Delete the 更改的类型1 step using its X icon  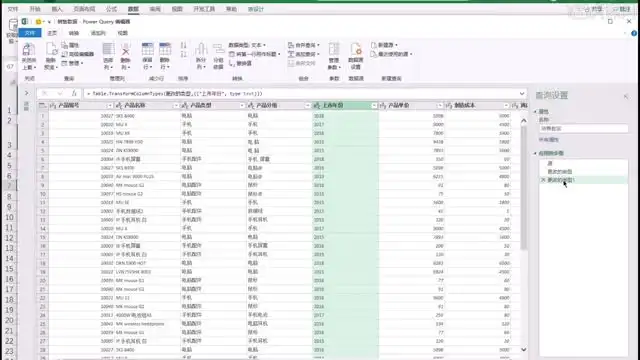pos(543,180)
